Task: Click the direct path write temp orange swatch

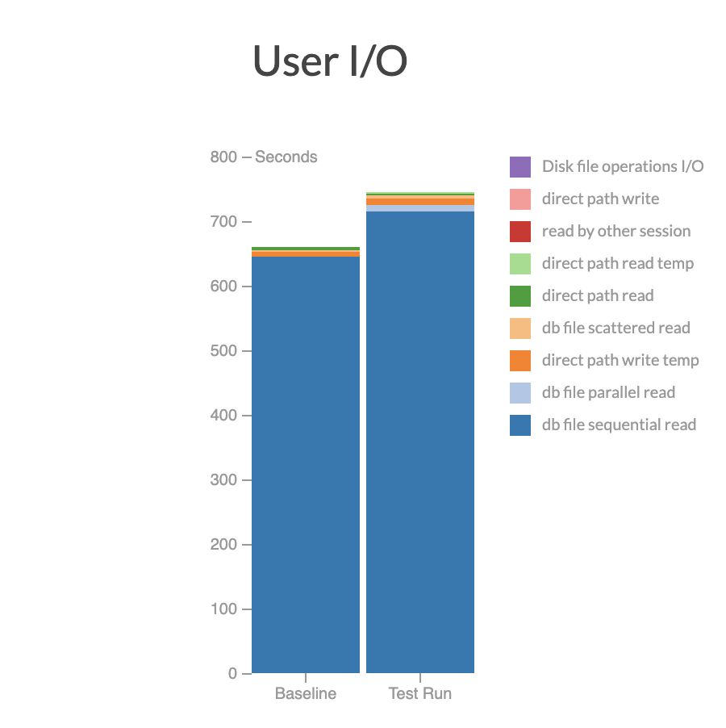Action: (520, 361)
